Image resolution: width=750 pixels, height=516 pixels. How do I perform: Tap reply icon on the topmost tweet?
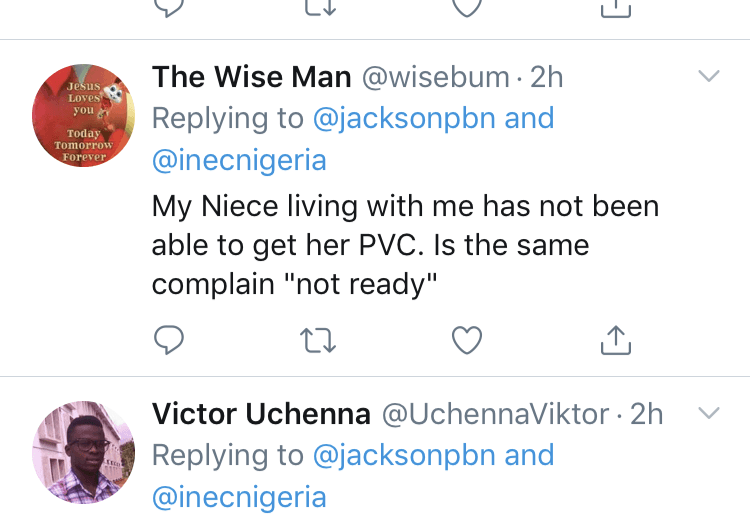[169, 7]
